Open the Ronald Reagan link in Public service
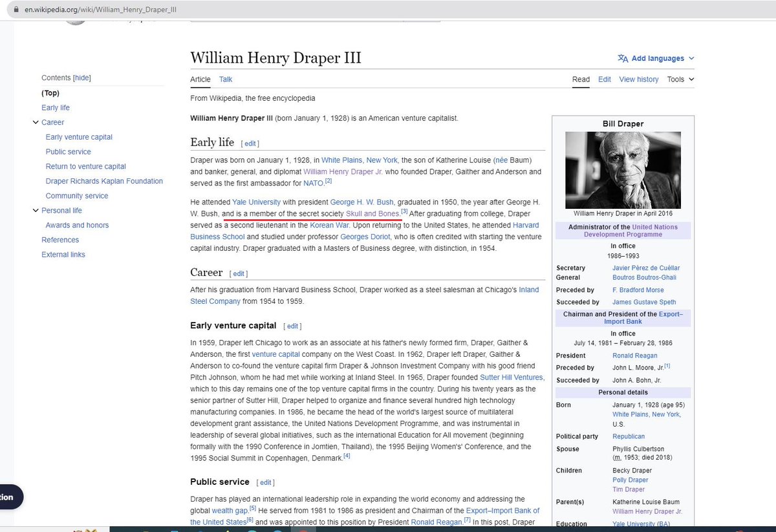Image resolution: width=776 pixels, height=532 pixels. [x=436, y=522]
